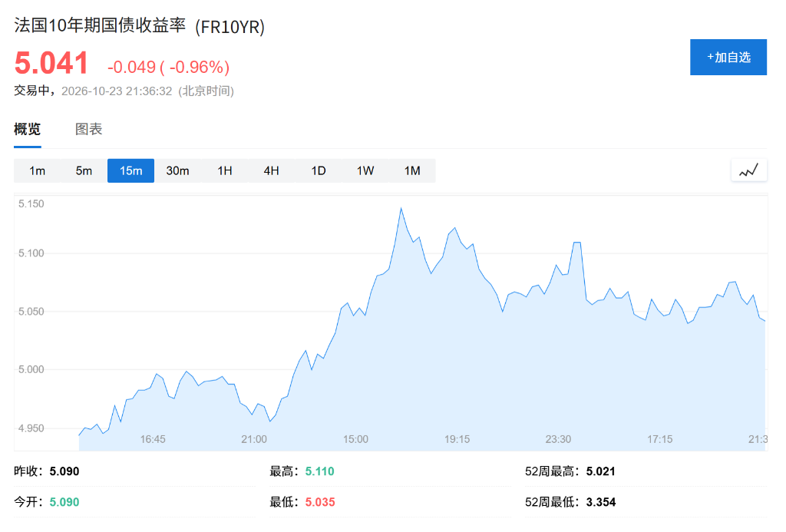The image size is (786, 532).
Task: Click the 17:15 time axis label
Action: pyautogui.click(x=659, y=439)
